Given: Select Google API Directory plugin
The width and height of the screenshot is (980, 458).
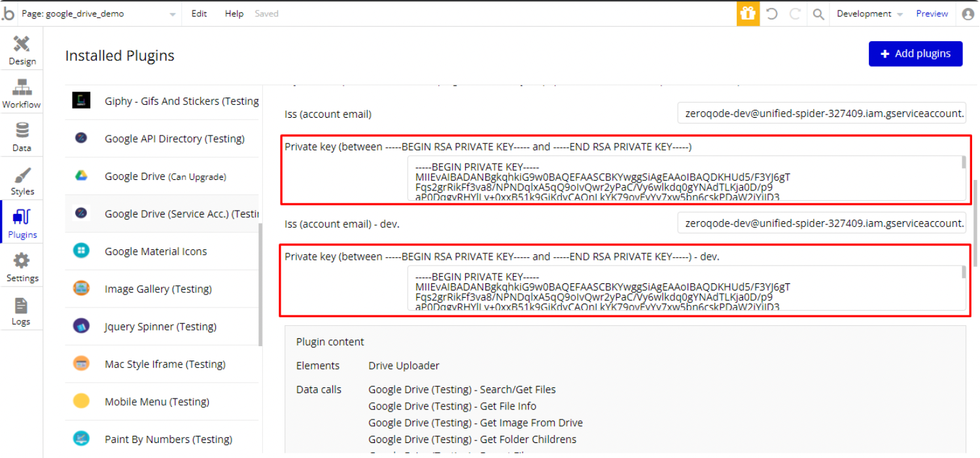Looking at the screenshot, I should [162, 138].
